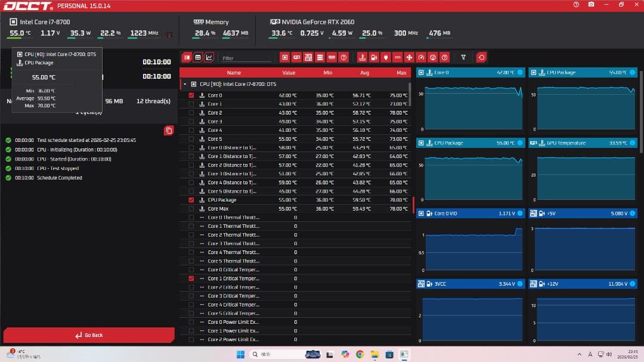The height and width of the screenshot is (362, 644).
Task: Open Microsoft Store from the taskbar
Action: [389, 354]
